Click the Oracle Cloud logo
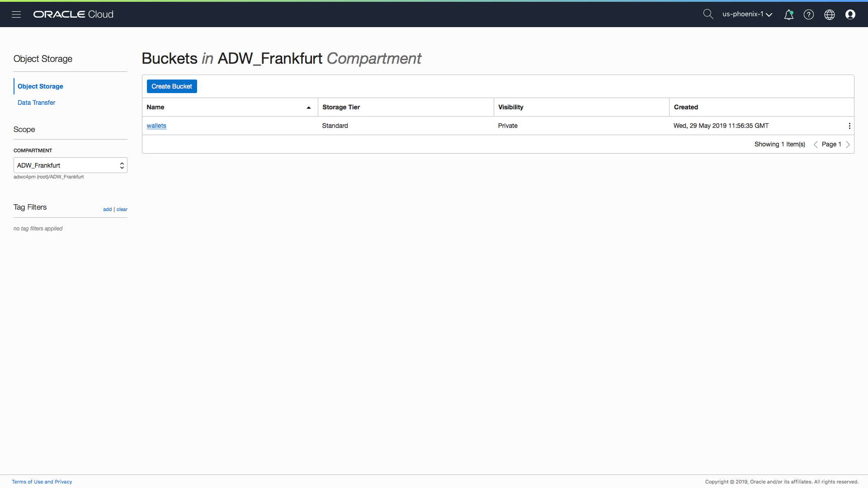 tap(73, 14)
